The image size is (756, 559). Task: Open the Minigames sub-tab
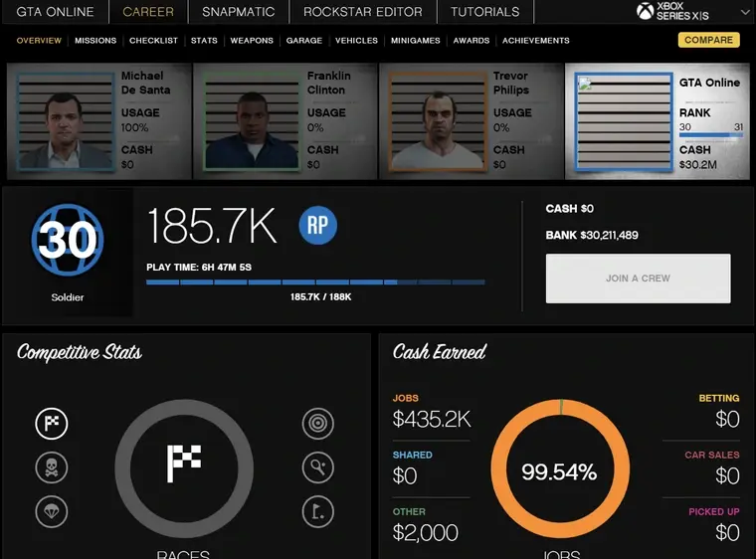(x=415, y=41)
